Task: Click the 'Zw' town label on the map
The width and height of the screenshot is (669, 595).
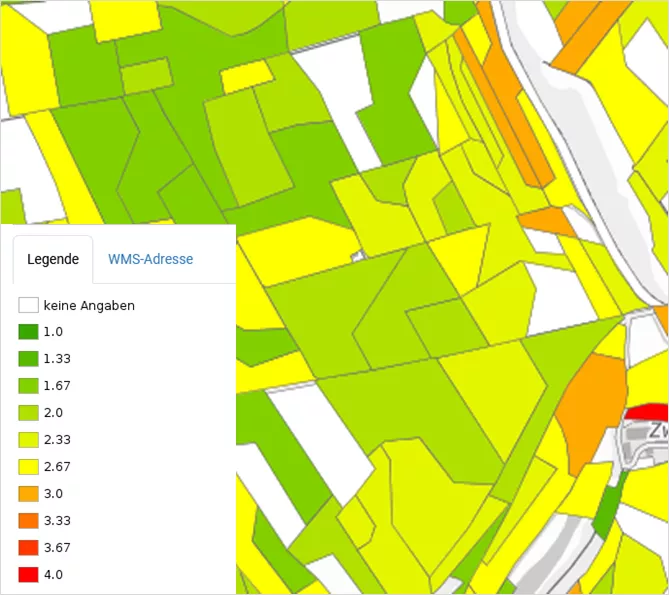Action: coord(657,432)
